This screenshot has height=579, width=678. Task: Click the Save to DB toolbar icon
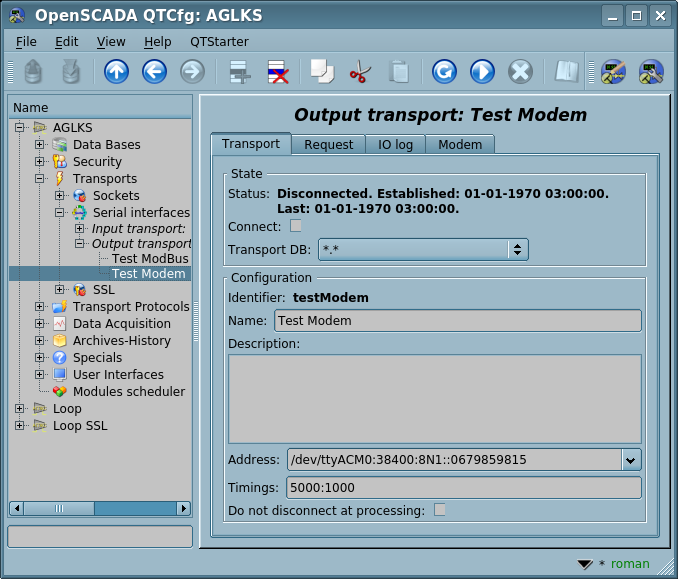pos(71,71)
